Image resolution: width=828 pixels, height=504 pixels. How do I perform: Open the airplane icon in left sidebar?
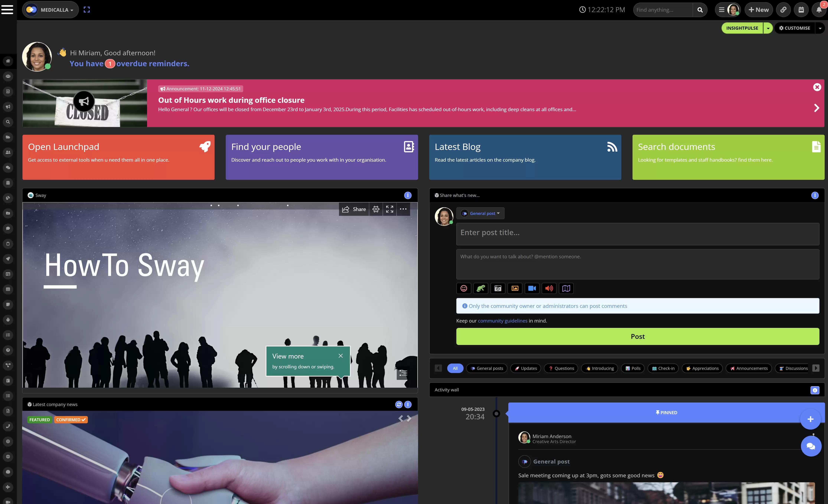[8, 487]
